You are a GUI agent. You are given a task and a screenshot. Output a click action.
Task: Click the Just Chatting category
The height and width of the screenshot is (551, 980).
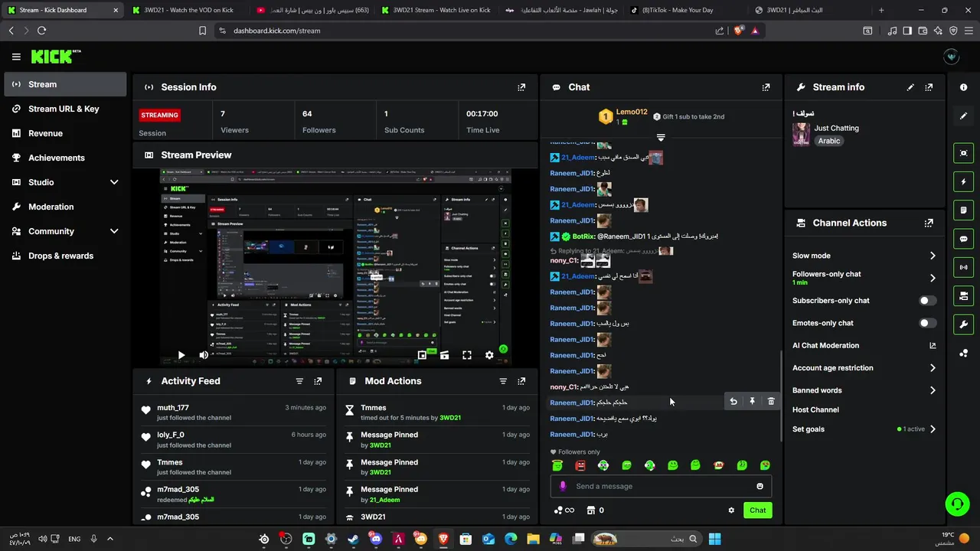point(836,128)
